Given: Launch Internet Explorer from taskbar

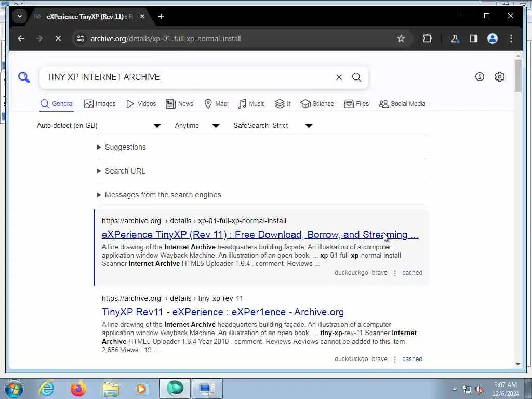Looking at the screenshot, I should [x=46, y=389].
